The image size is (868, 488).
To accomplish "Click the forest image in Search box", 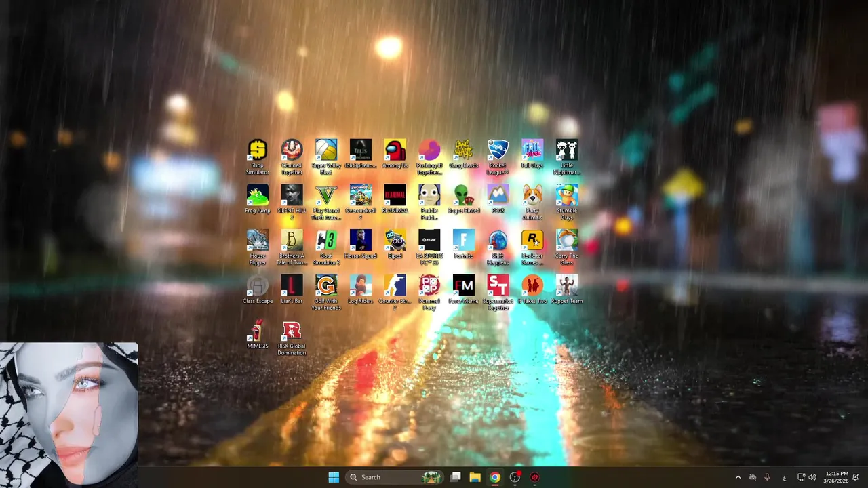I will [431, 477].
